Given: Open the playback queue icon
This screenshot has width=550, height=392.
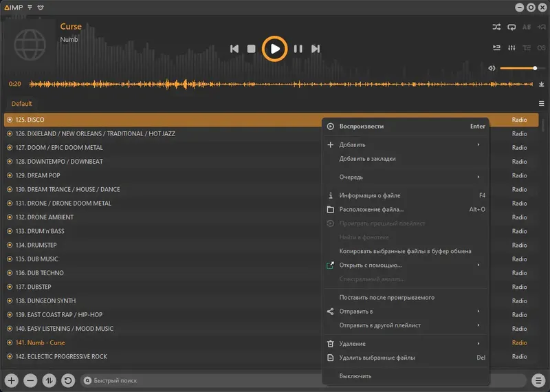Looking at the screenshot, I should [496, 47].
